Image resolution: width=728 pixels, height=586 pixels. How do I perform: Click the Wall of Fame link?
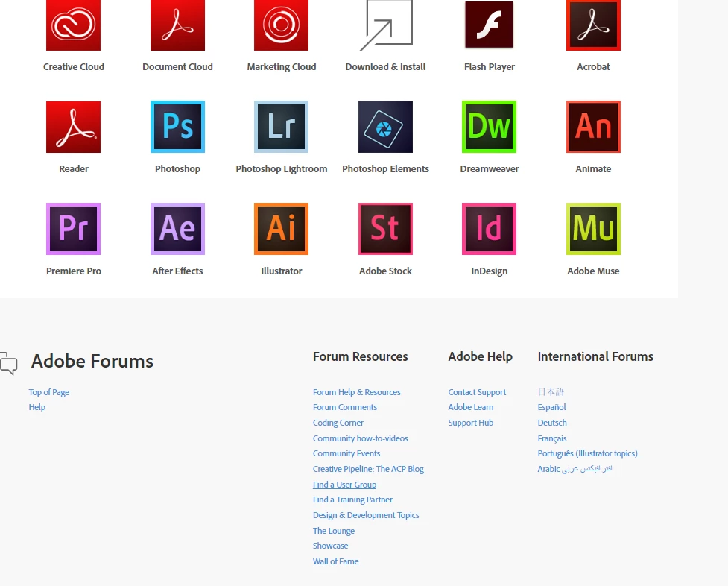335,561
